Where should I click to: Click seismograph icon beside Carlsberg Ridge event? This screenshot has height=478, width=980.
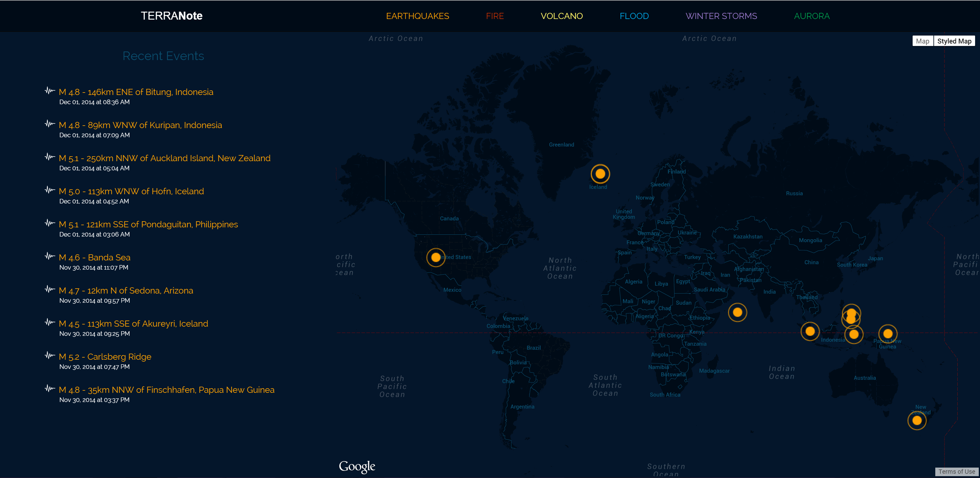(50, 355)
